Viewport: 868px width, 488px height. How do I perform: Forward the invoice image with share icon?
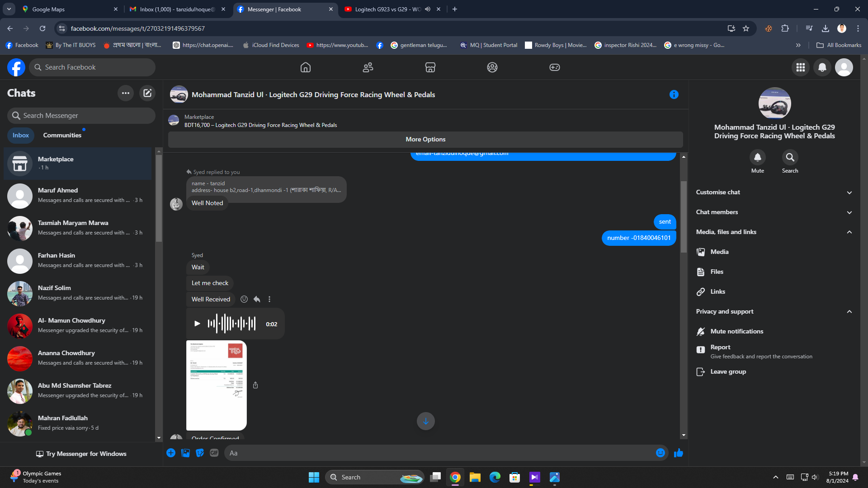[x=255, y=385]
